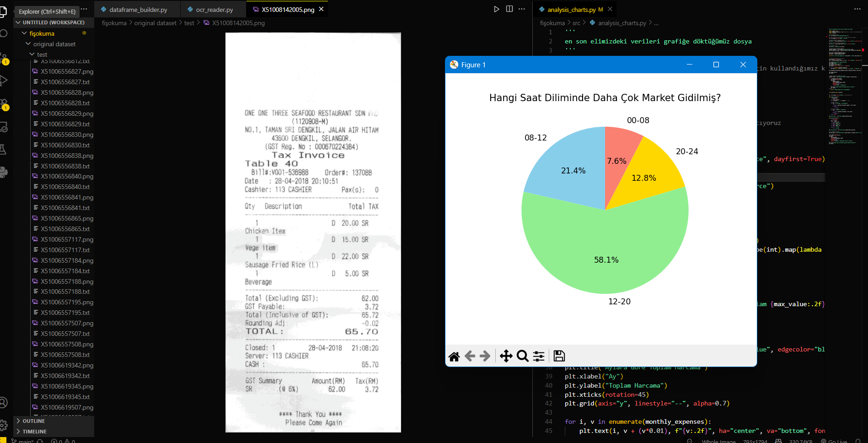Run the Python file with play button
This screenshot has width=868, height=443.
pos(496,9)
